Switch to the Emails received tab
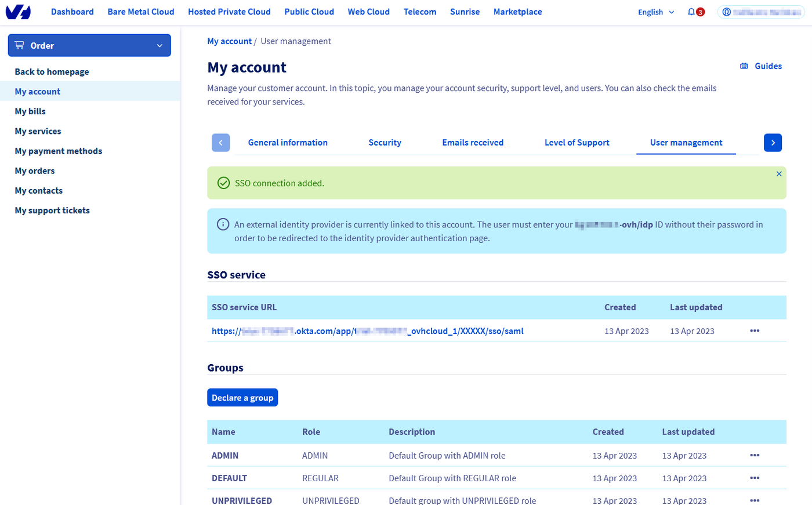 pos(472,142)
